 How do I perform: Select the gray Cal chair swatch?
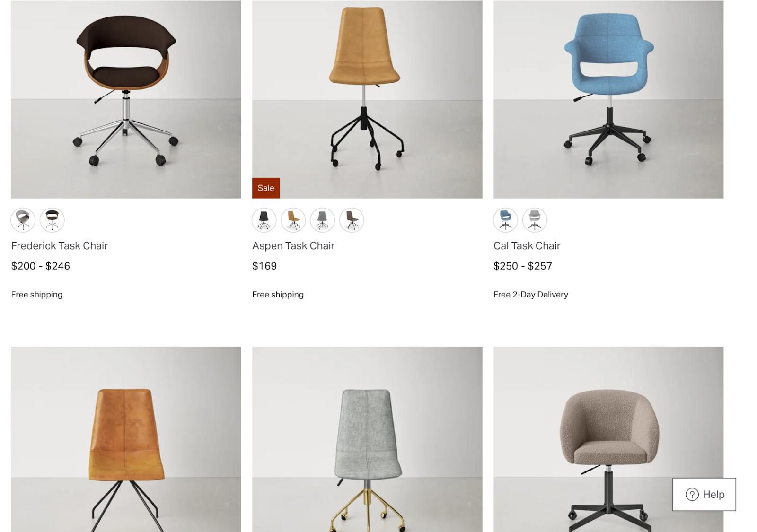click(x=535, y=220)
